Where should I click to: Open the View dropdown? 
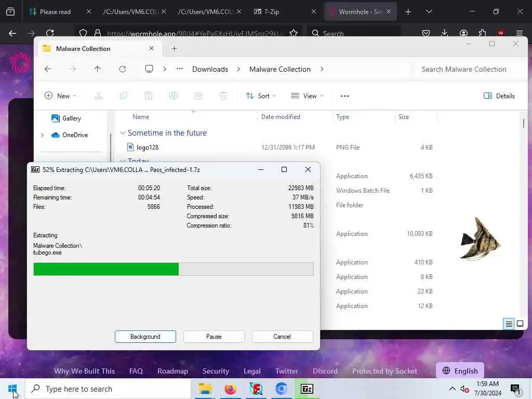click(307, 96)
